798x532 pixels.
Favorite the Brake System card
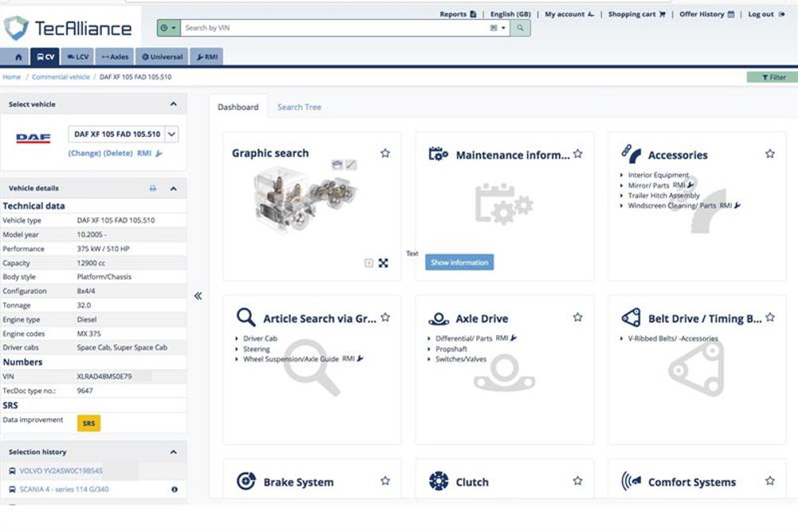click(385, 480)
